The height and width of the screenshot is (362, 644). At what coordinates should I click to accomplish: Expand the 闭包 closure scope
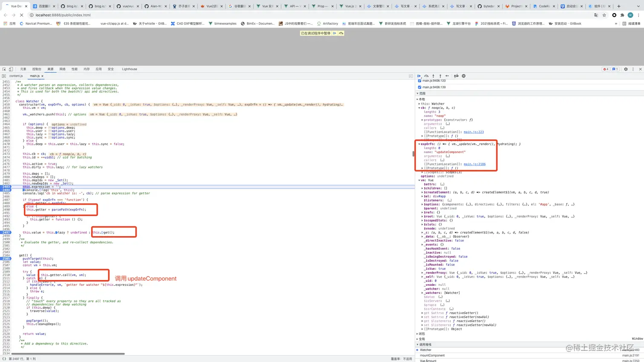417,334
